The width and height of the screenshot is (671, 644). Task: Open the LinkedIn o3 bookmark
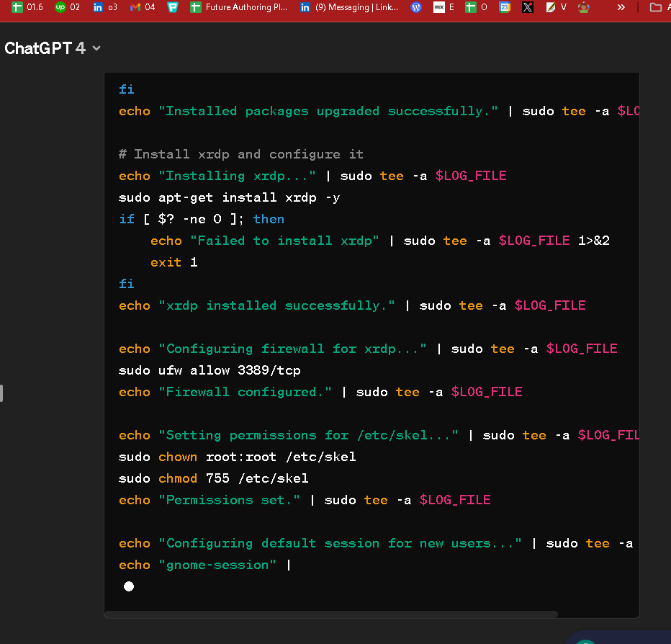point(105,7)
